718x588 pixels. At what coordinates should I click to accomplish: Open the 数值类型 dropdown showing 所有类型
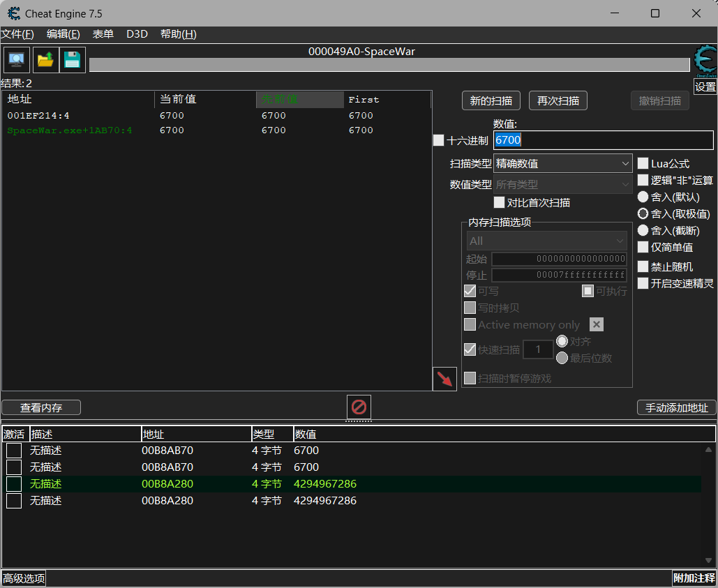point(563,184)
